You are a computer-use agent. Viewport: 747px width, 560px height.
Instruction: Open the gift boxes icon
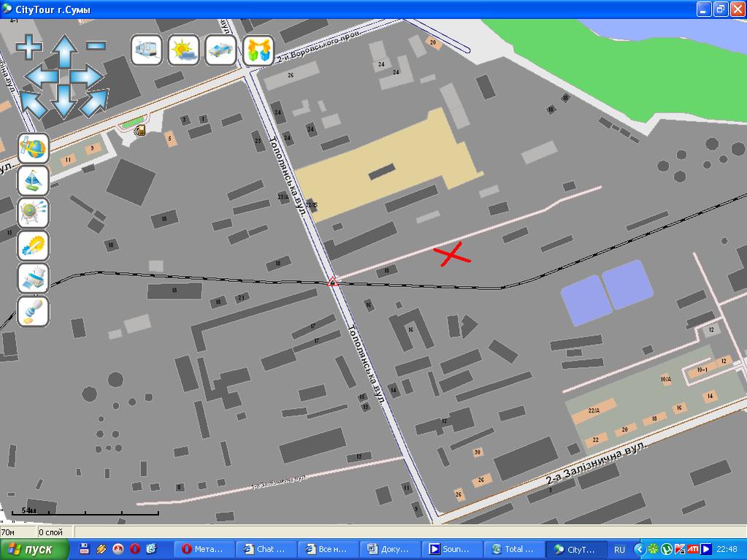258,50
